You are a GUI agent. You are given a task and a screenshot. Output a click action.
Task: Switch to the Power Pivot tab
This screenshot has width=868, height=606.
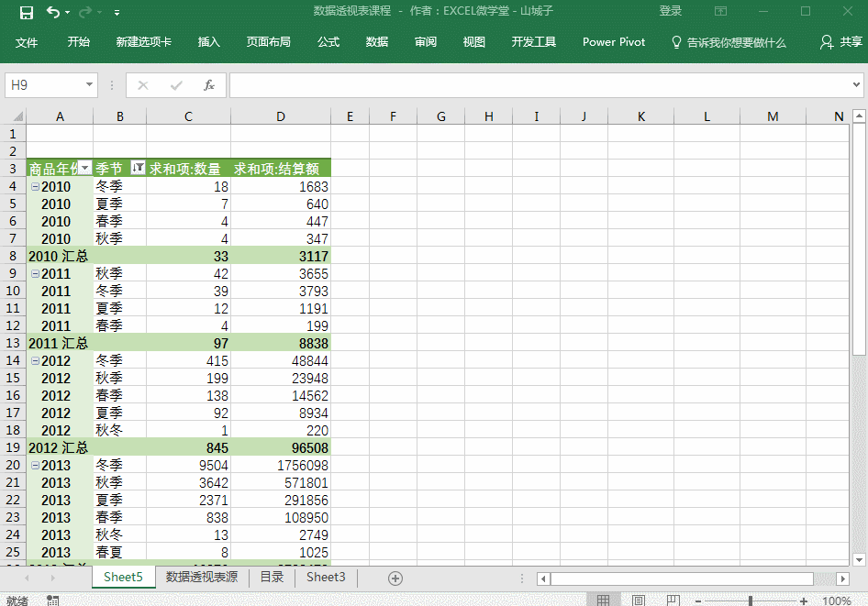pos(614,42)
